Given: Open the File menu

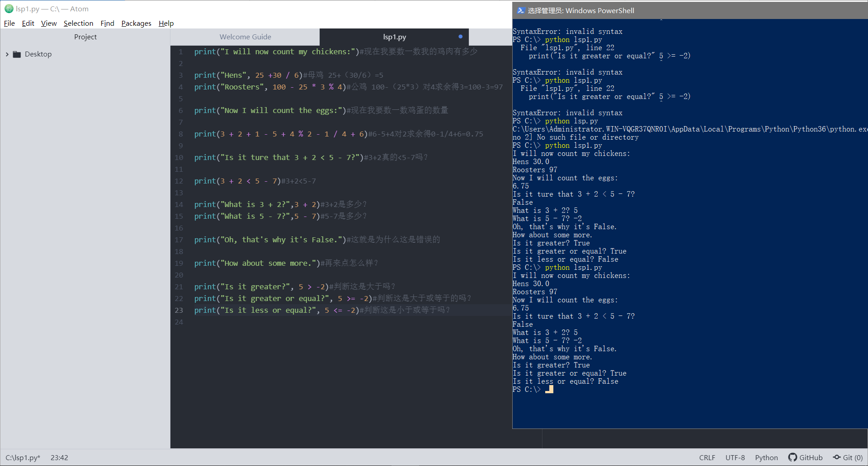Looking at the screenshot, I should 9,24.
